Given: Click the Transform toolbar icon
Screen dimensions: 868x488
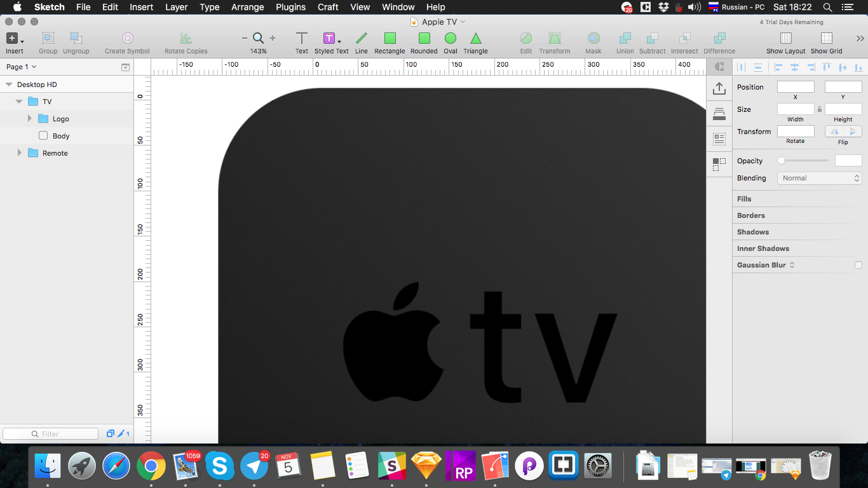Looking at the screenshot, I should pyautogui.click(x=555, y=39).
